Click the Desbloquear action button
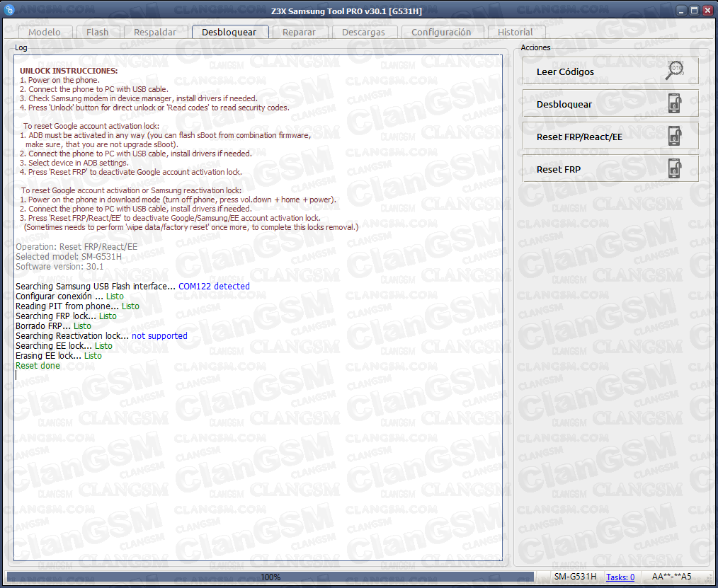 610,104
